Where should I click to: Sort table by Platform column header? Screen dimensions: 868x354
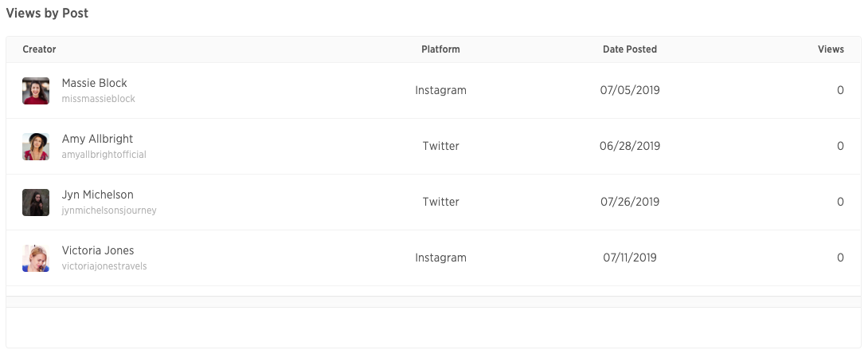click(440, 49)
